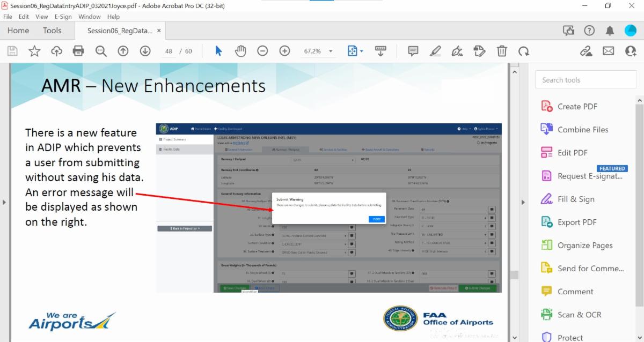Image resolution: width=644 pixels, height=342 pixels.
Task: Click the Save file icon
Action: [x=12, y=51]
